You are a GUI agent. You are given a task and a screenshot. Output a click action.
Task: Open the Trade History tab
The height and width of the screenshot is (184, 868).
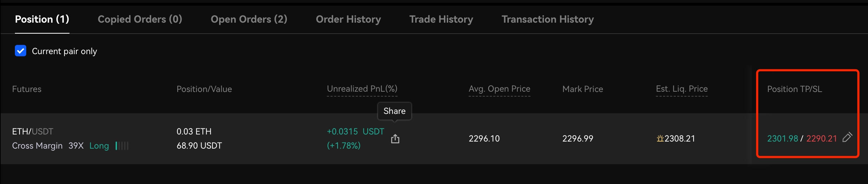click(x=441, y=19)
